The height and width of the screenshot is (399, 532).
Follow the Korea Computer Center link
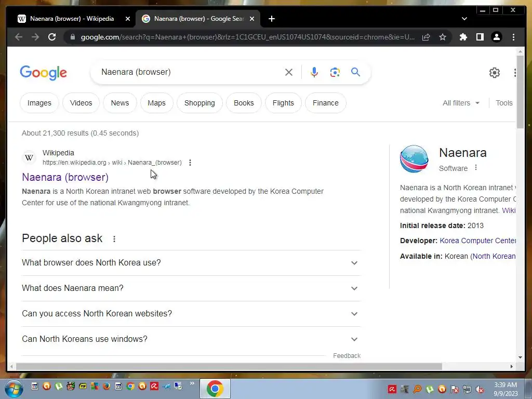click(x=478, y=241)
